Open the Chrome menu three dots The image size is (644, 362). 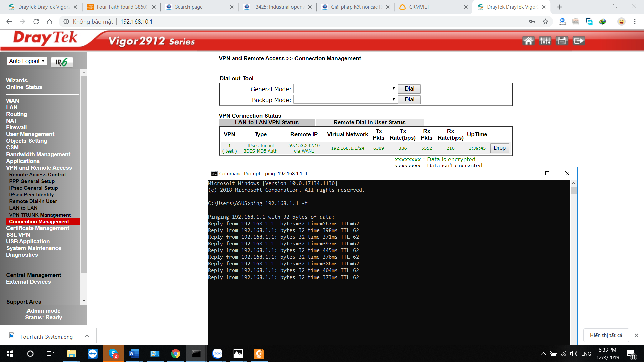point(635,22)
